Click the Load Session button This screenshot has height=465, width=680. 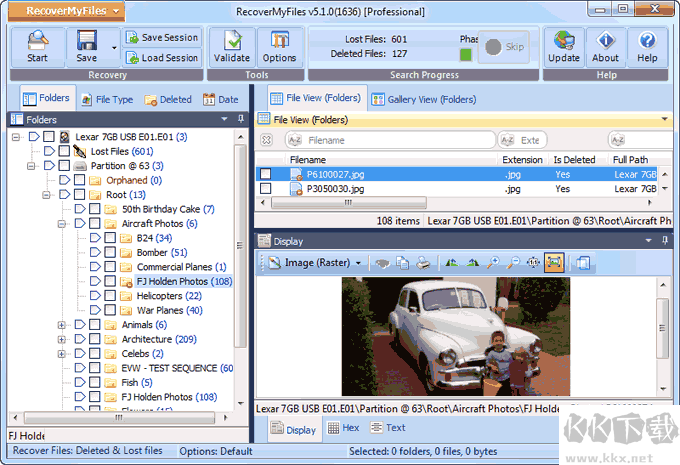click(x=162, y=58)
